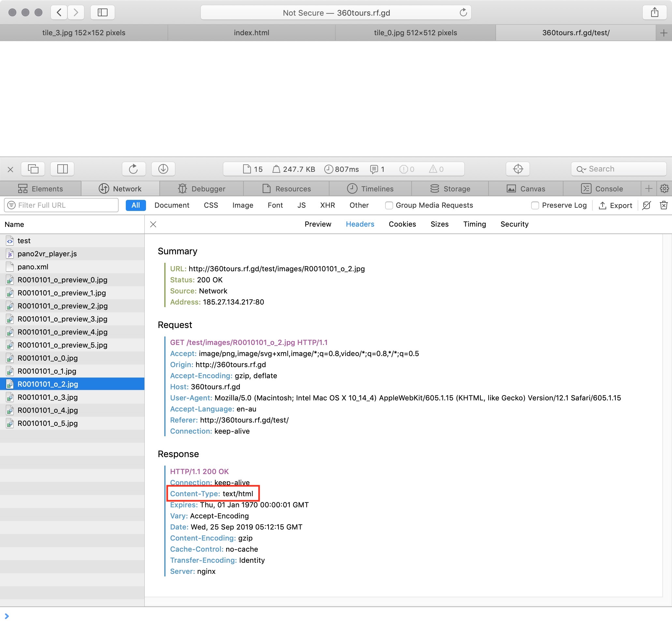Image resolution: width=672 pixels, height=626 pixels.
Task: Switch to the Elements tab
Action: [x=40, y=189]
